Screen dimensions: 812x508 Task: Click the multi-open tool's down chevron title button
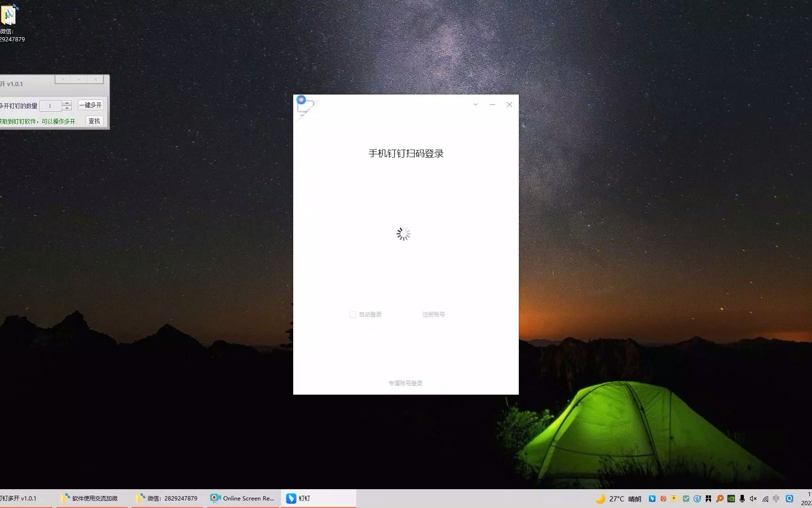(62, 79)
